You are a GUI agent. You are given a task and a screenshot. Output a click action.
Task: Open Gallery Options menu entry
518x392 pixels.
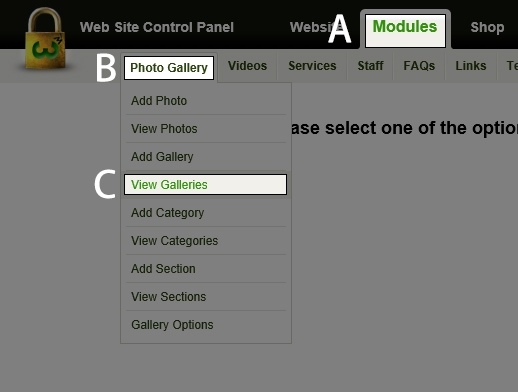click(x=206, y=325)
